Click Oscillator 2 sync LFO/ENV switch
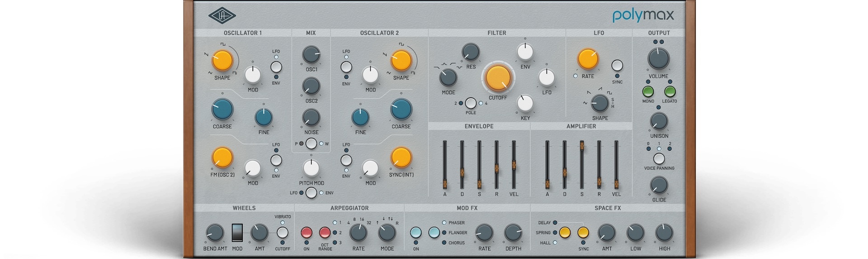The width and height of the screenshot is (868, 259). point(346,160)
